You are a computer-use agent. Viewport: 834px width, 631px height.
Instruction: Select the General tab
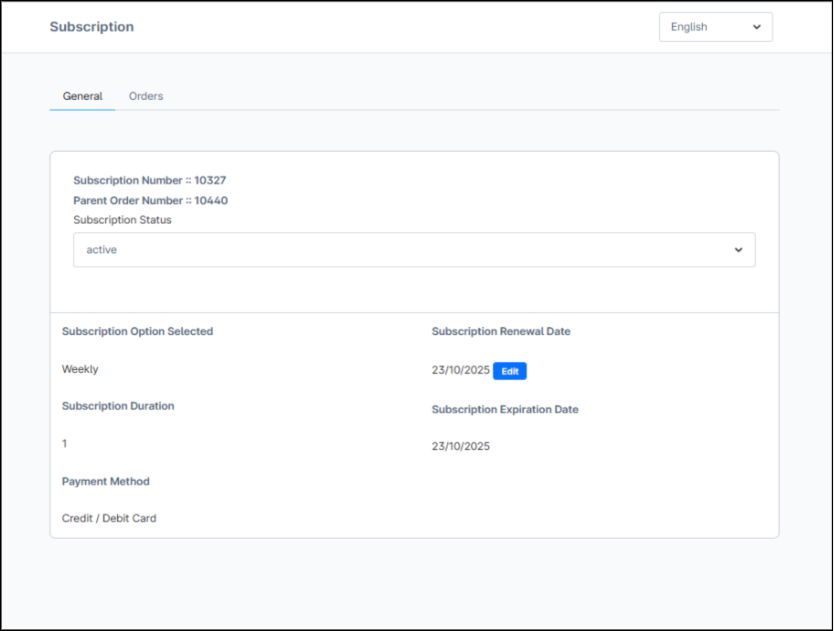tap(82, 96)
